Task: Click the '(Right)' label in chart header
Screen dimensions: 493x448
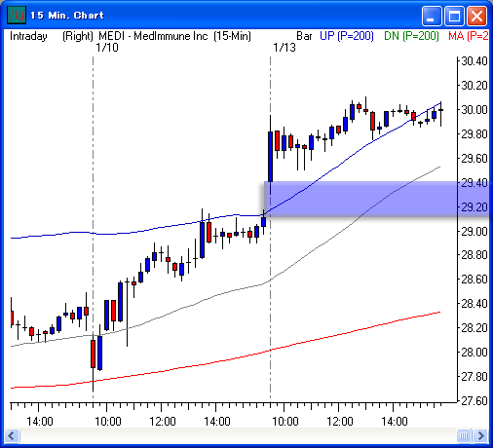Action: 78,36
